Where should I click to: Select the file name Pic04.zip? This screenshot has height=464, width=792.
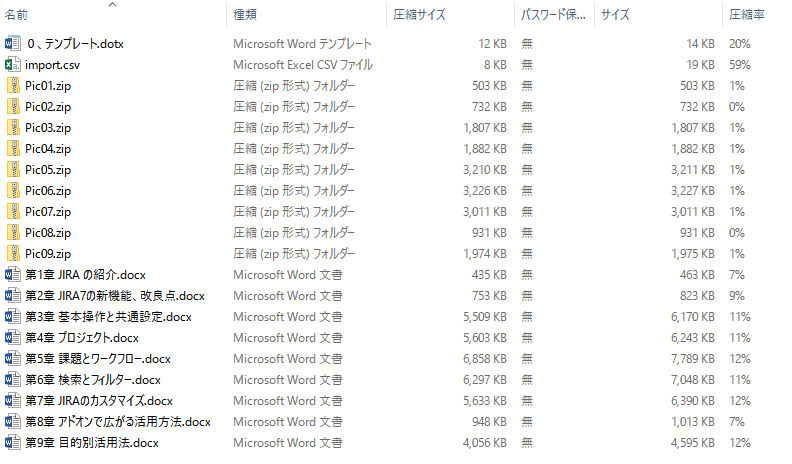(x=48, y=149)
